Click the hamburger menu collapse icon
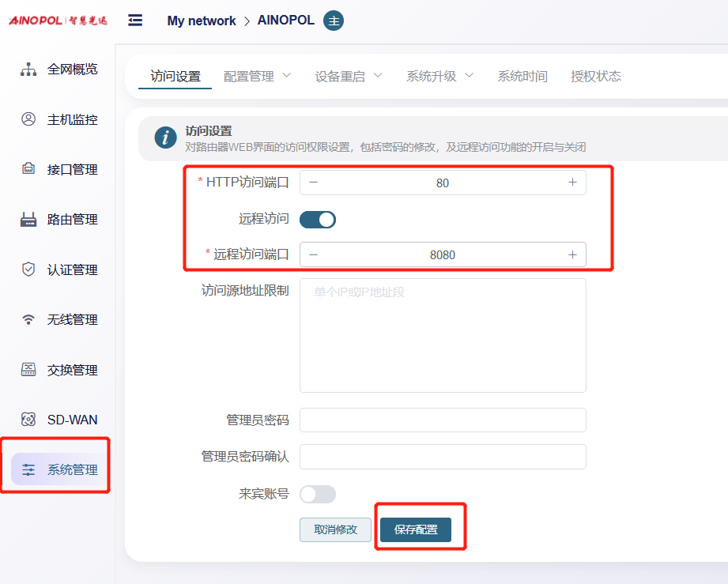 click(x=135, y=21)
